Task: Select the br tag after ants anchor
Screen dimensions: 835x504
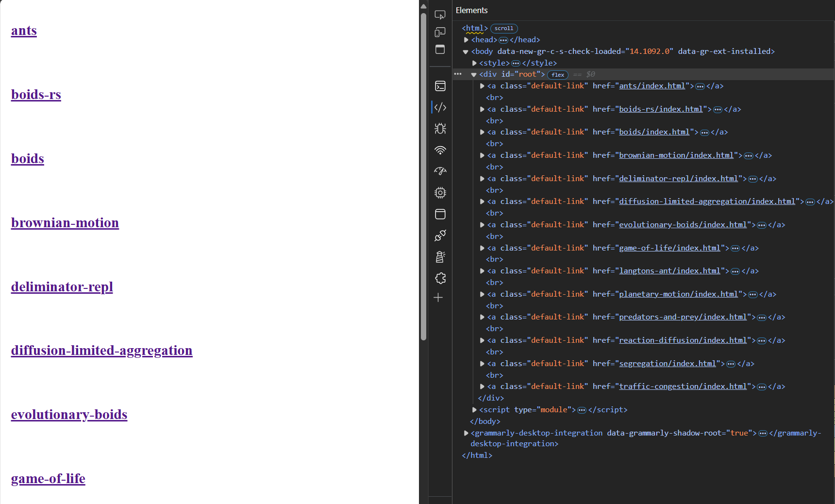Action: point(495,98)
